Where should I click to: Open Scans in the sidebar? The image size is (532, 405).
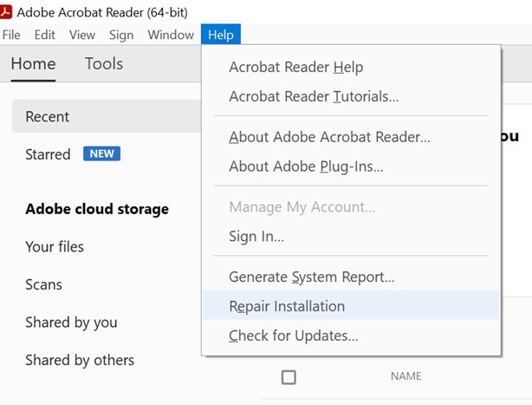coord(44,284)
